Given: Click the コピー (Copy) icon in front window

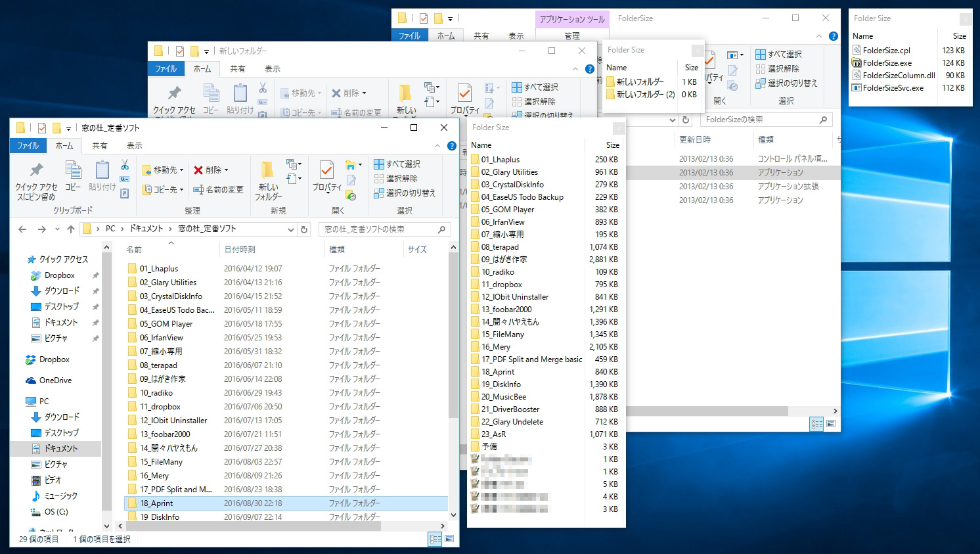Looking at the screenshot, I should 73,175.
